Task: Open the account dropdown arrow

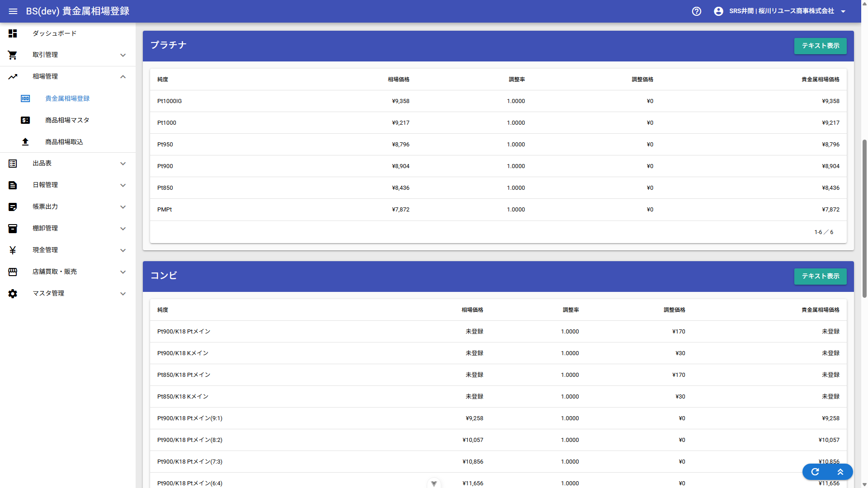Action: 843,11
